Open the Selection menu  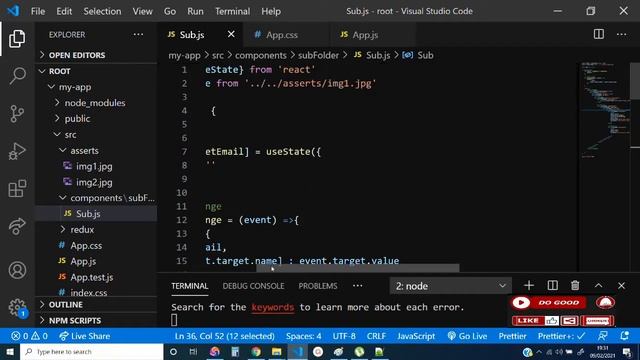coord(102,11)
